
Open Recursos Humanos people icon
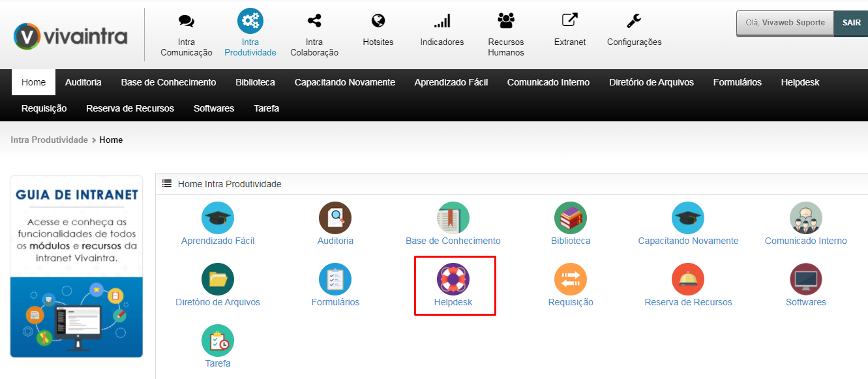click(506, 21)
